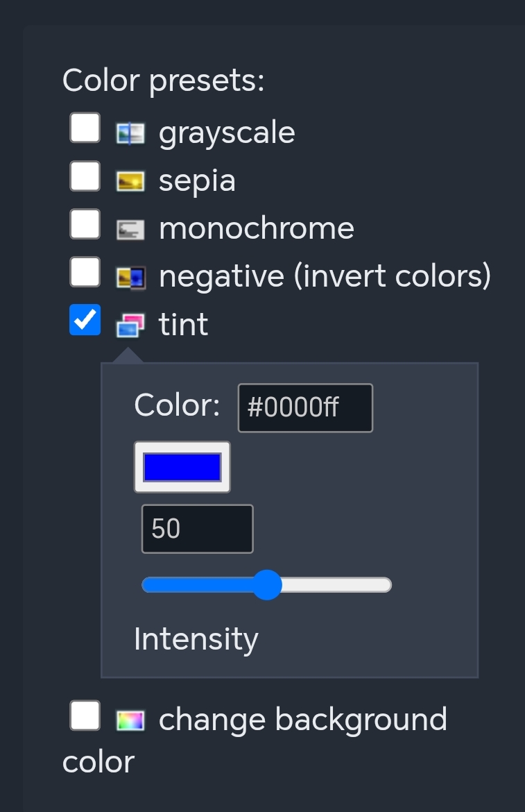Click the intensity slider handle
The image size is (525, 812).
[267, 585]
